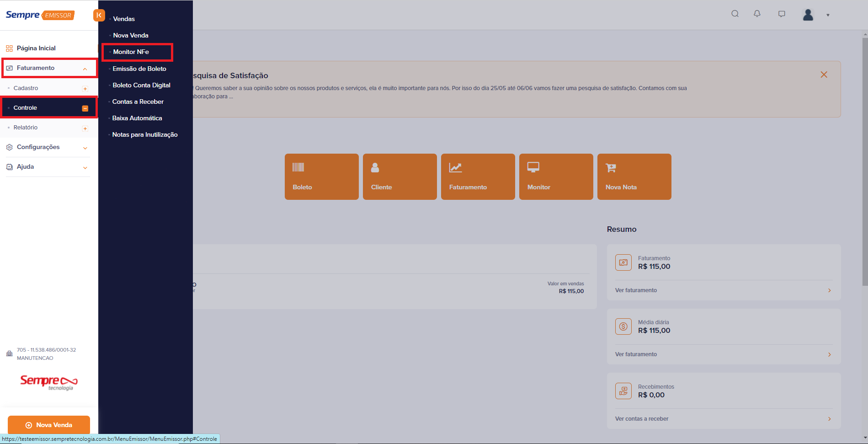Open the Faturamento shortcut card

(478, 177)
